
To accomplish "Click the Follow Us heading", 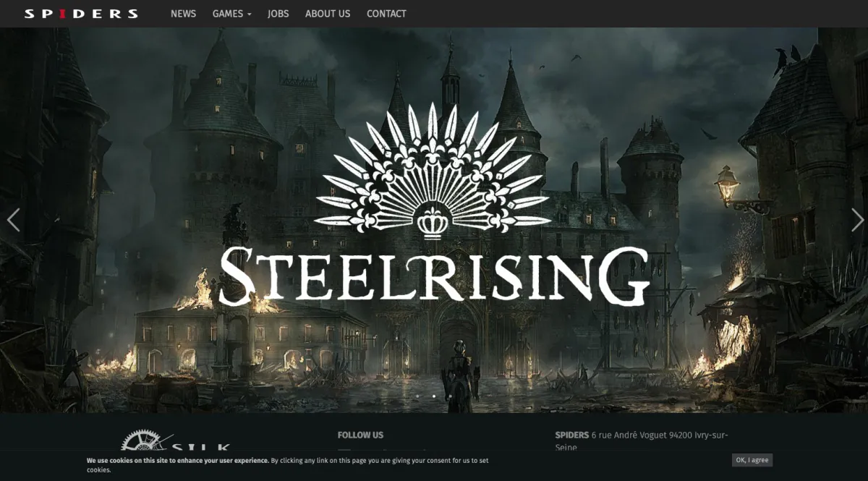I will click(x=360, y=435).
